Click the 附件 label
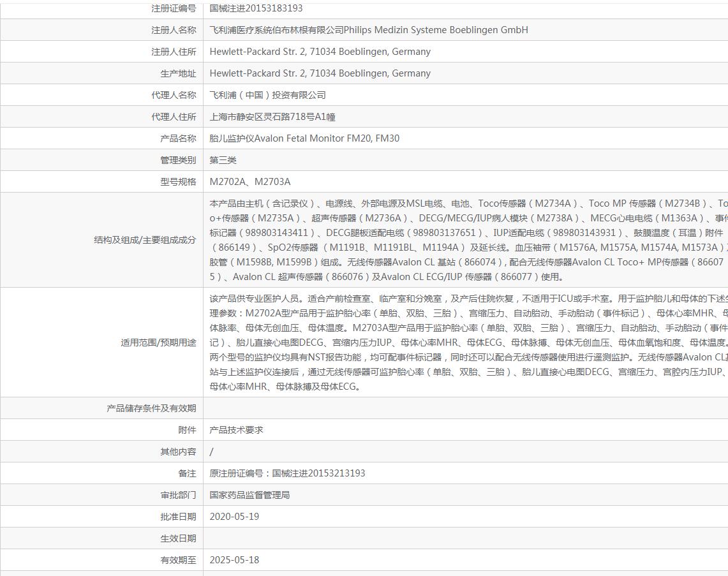This screenshot has width=728, height=576. point(187,431)
